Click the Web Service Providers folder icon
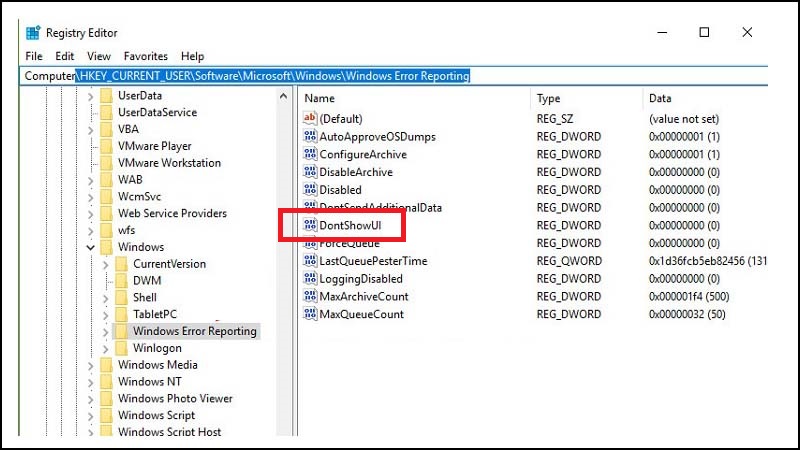Screen dimensions: 800x450 click(x=106, y=213)
